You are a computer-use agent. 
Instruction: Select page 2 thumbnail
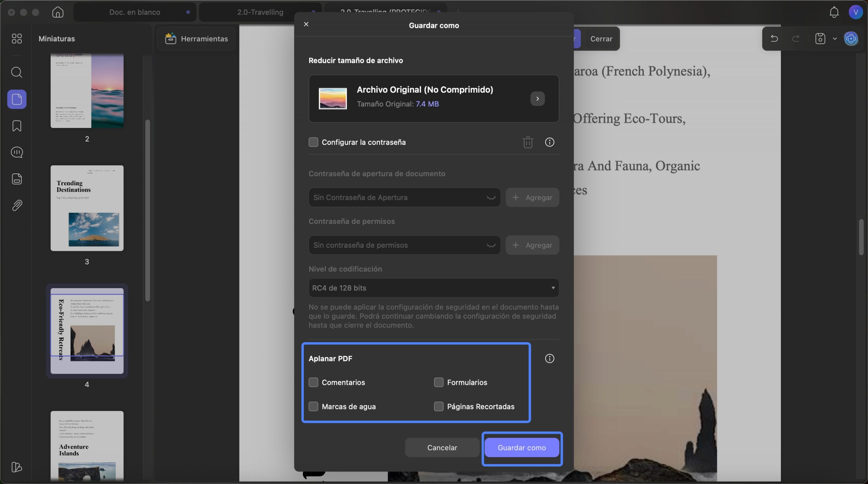pyautogui.click(x=87, y=90)
